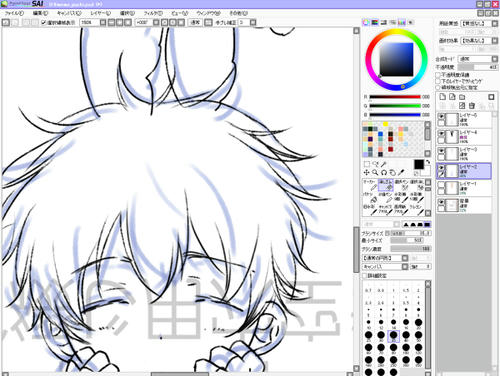Hide the top layer via eye icon
500x376 pixels.
point(441,116)
